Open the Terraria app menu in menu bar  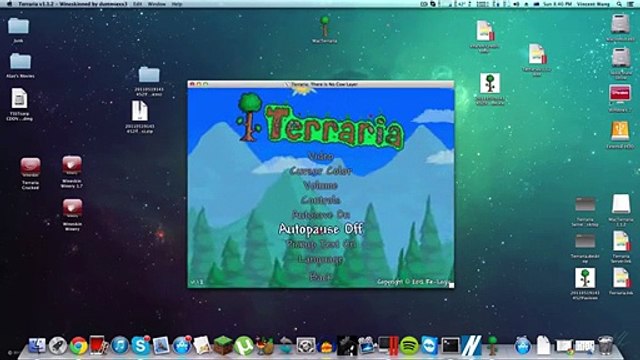click(x=73, y=4)
